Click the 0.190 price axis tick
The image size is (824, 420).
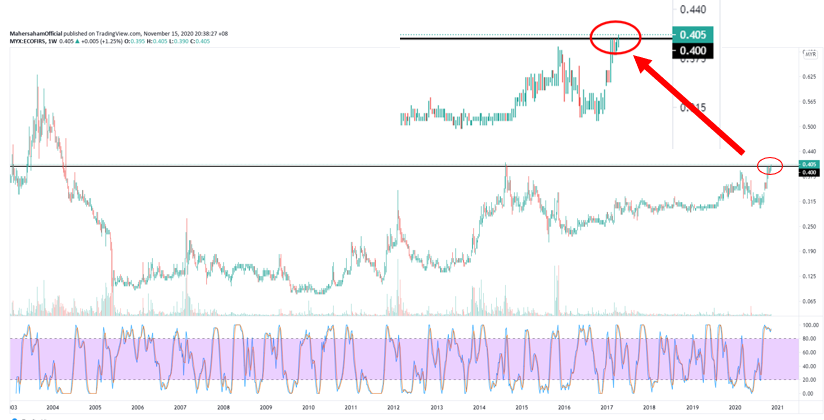click(x=807, y=252)
